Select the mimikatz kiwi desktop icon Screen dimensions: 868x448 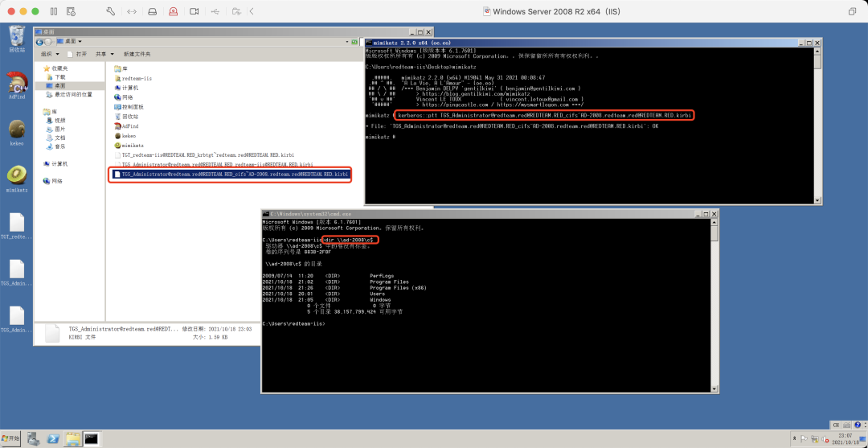pyautogui.click(x=17, y=179)
